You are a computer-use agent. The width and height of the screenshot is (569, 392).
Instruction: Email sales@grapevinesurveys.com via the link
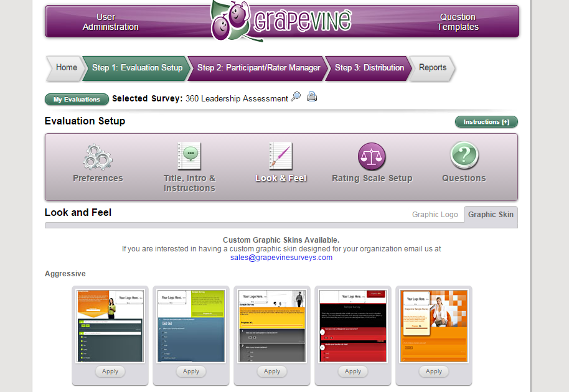(281, 258)
